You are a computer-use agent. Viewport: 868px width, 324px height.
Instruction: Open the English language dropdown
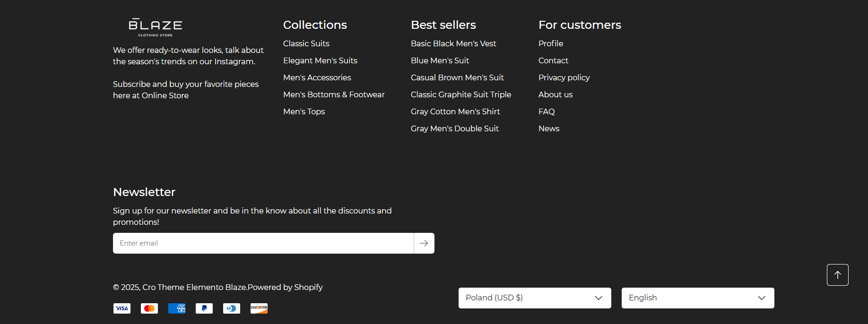click(697, 298)
